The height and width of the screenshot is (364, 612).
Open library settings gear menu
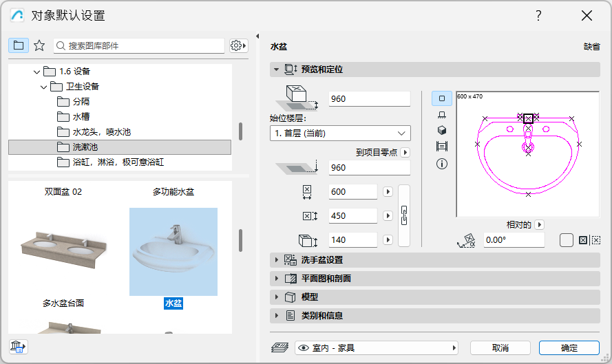coord(238,45)
